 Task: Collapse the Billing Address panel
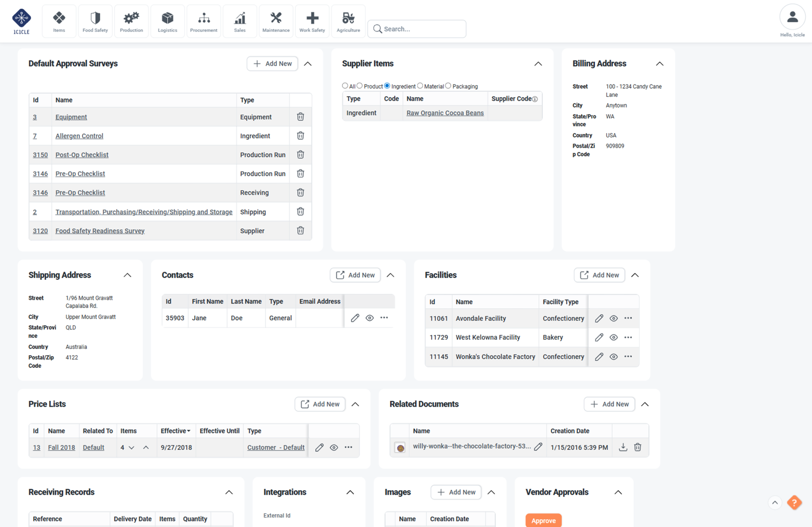tap(659, 64)
